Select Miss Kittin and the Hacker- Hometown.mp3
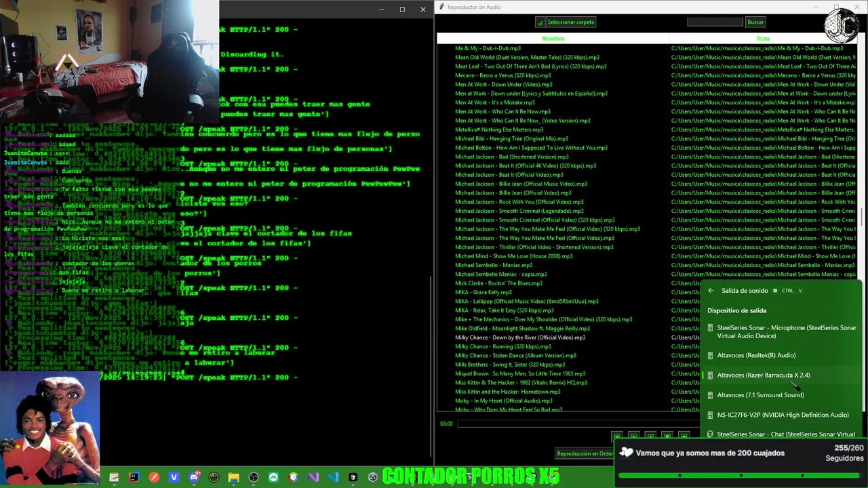 pos(508,392)
